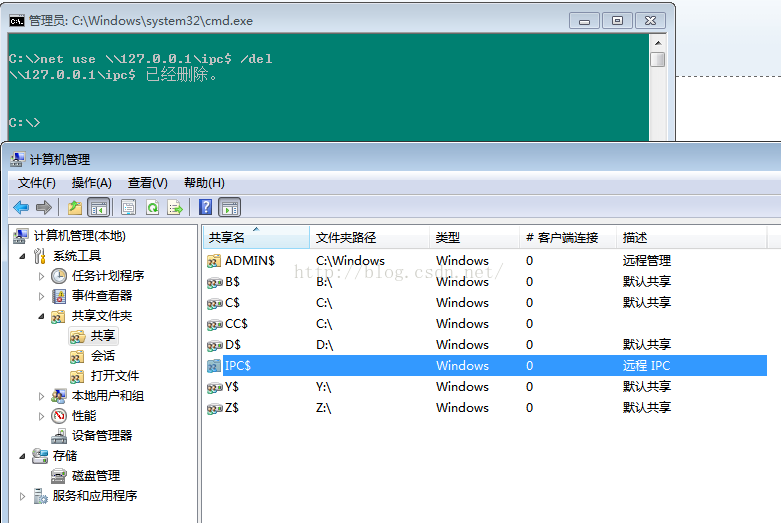Click 任务计划程序 clock icon
The height and width of the screenshot is (523, 781).
click(59, 276)
